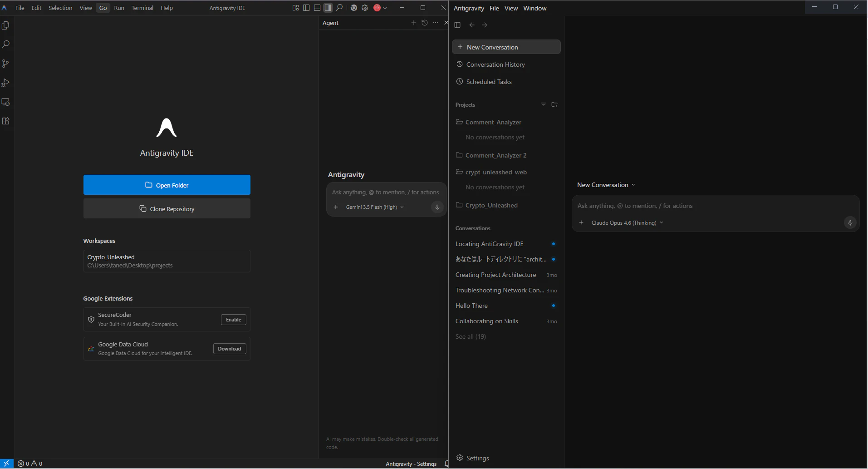This screenshot has width=868, height=469.
Task: Open the Locating AntiGravity IDE conversation
Action: pyautogui.click(x=506, y=244)
